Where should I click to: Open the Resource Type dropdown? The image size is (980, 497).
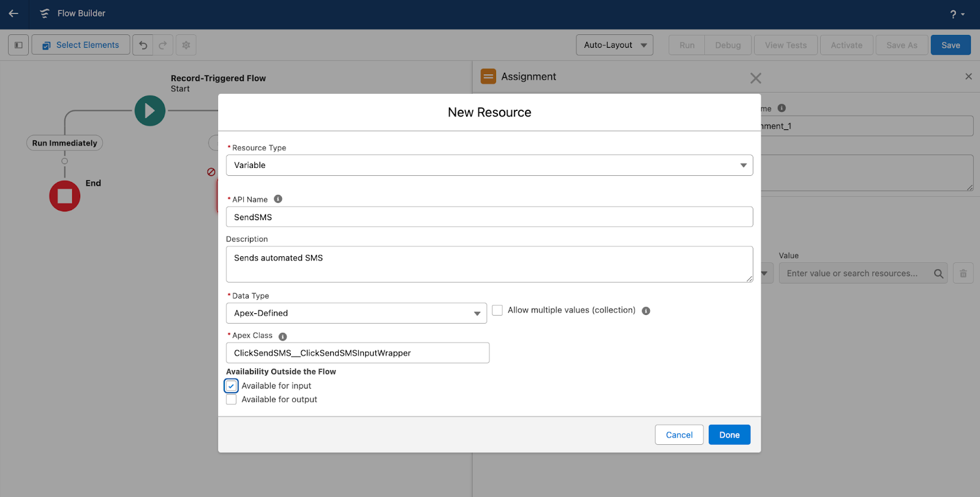(x=489, y=165)
